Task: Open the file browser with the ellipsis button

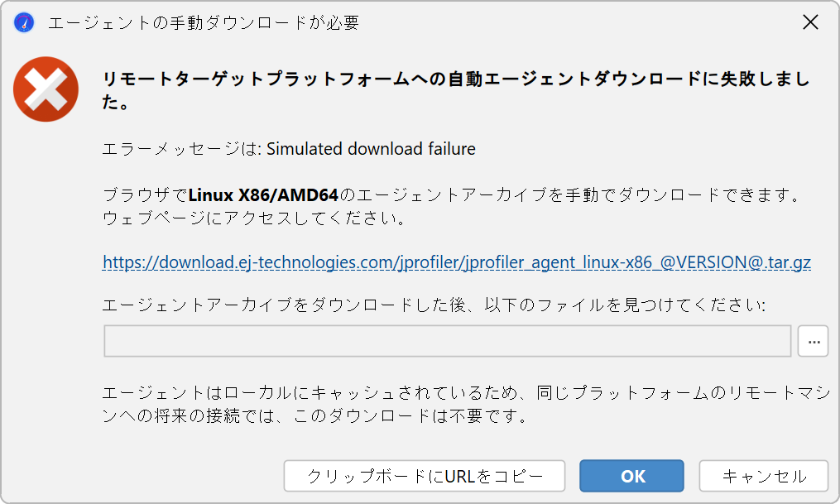Action: (813, 341)
